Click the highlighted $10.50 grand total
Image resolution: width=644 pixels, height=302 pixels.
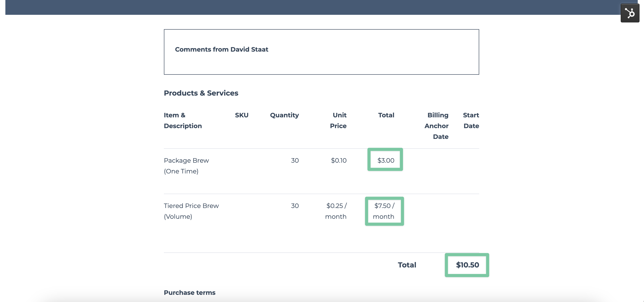467,265
